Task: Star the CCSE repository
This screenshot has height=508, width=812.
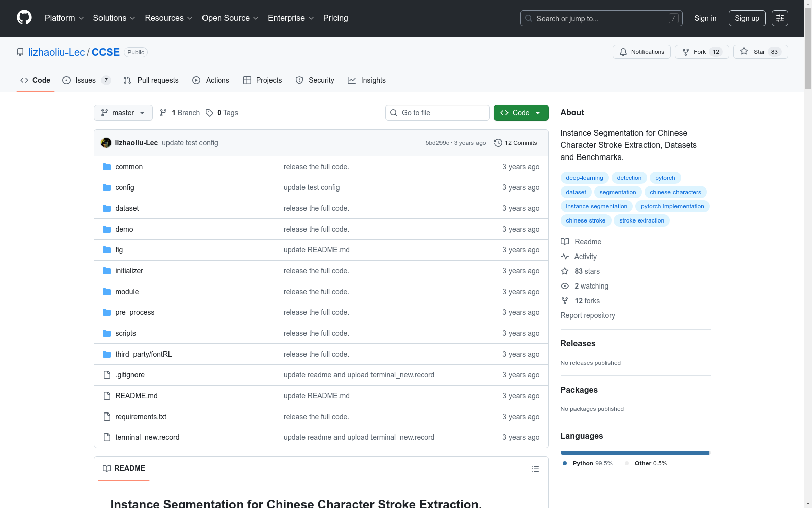Action: tap(760, 52)
